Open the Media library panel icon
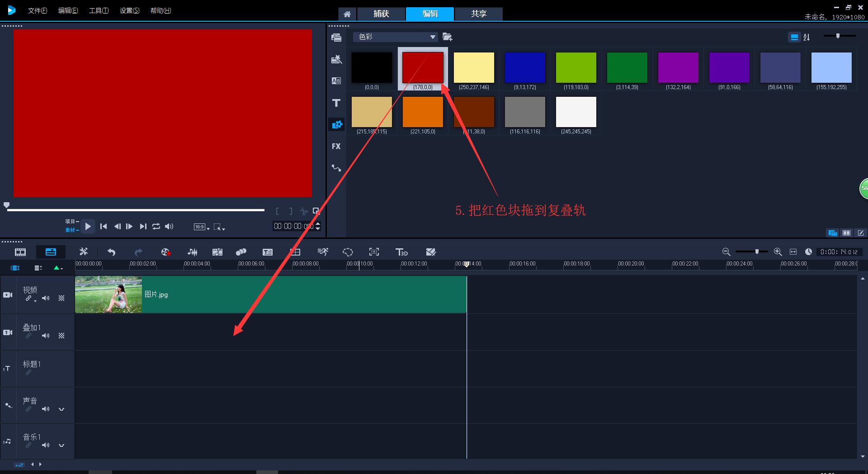 click(x=336, y=38)
